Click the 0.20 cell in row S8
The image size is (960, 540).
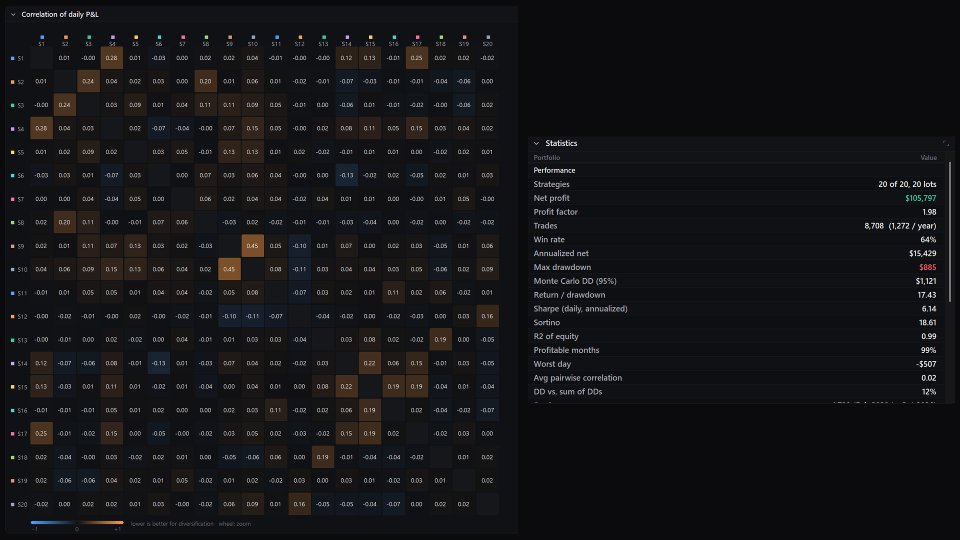[x=64, y=222]
